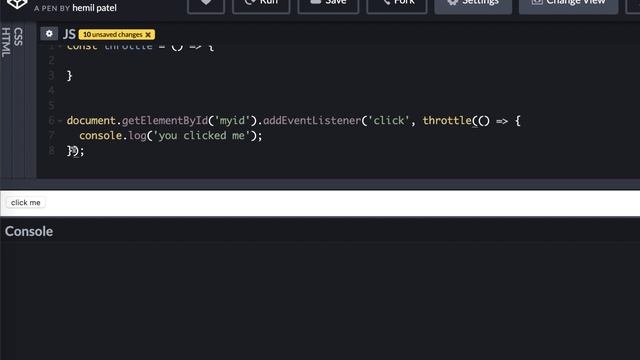This screenshot has width=640, height=360.
Task: Click the '10 unsaved changes' label
Action: pos(113,35)
